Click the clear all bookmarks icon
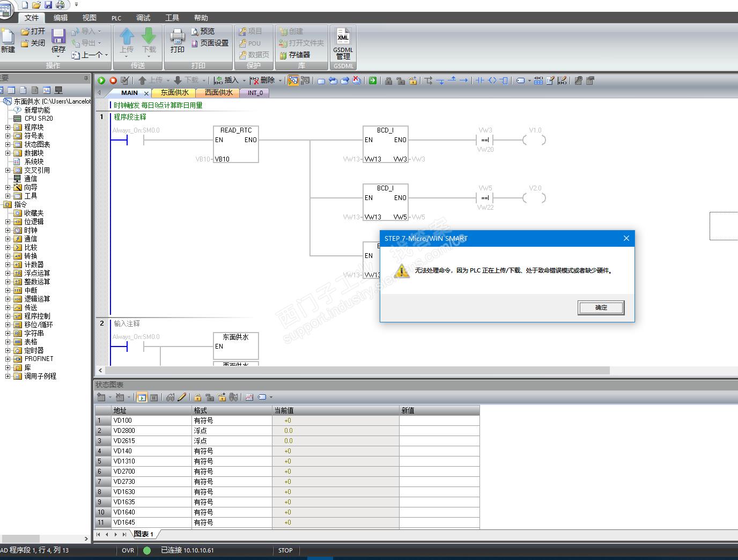Screen dimensions: 738x560 click(356, 80)
